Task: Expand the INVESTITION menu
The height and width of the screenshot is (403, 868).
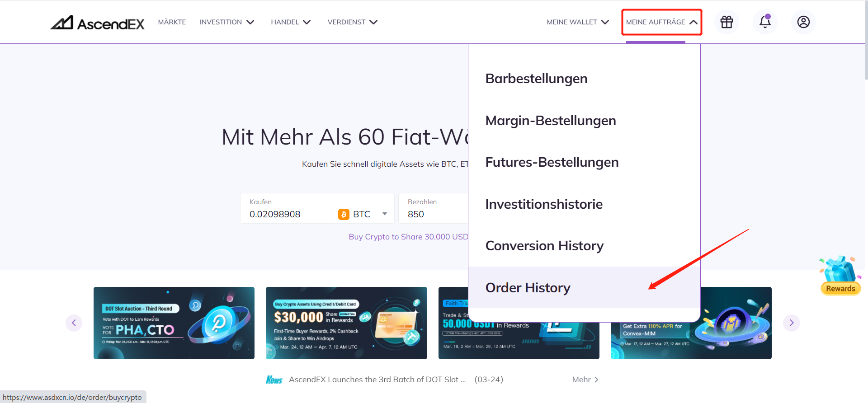Action: tap(227, 22)
